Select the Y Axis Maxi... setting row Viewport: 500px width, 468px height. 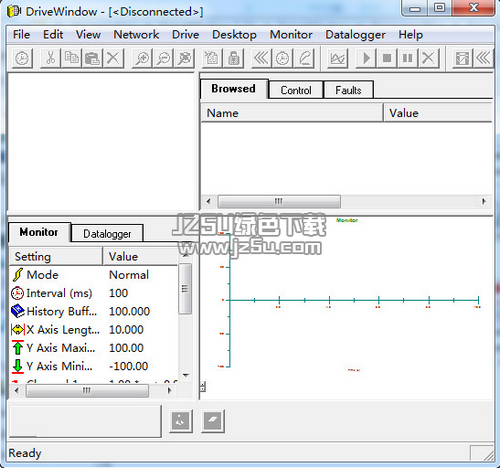[x=94, y=348]
